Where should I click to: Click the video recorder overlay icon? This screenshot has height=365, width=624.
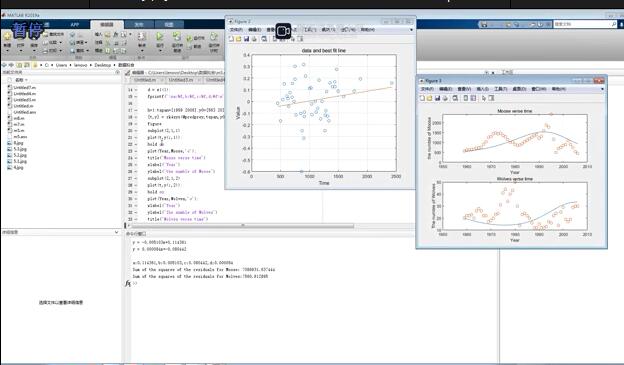click(283, 31)
